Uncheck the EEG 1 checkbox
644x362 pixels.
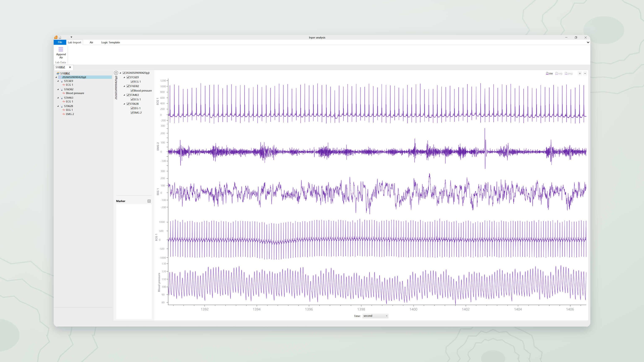[x=132, y=108]
